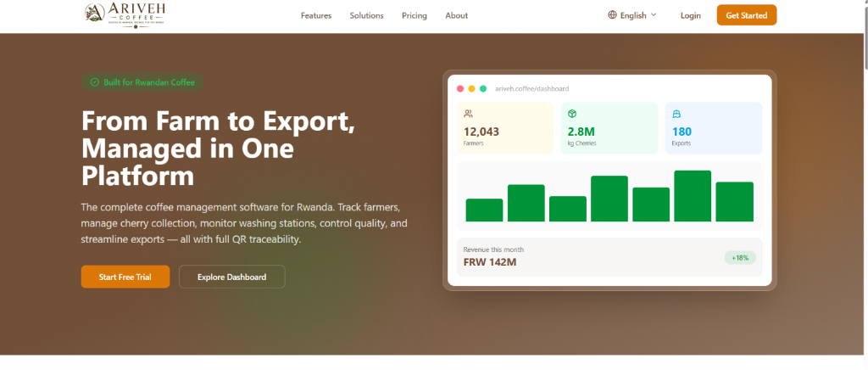Start the free trial
This screenshot has width=868, height=370.
coord(125,277)
